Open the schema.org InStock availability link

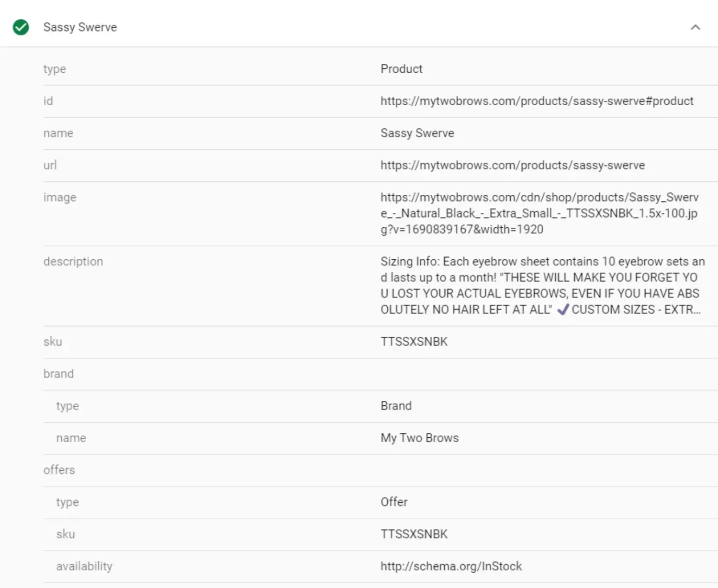pos(450,566)
